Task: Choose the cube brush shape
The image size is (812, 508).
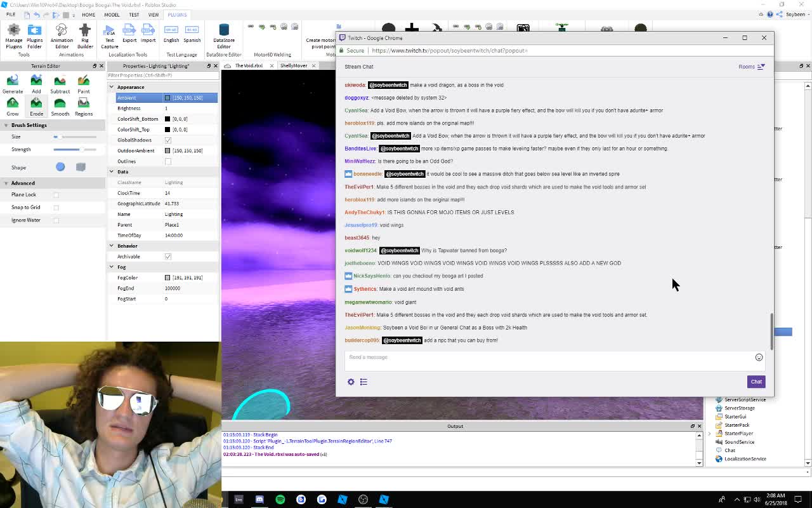Action: (x=81, y=167)
